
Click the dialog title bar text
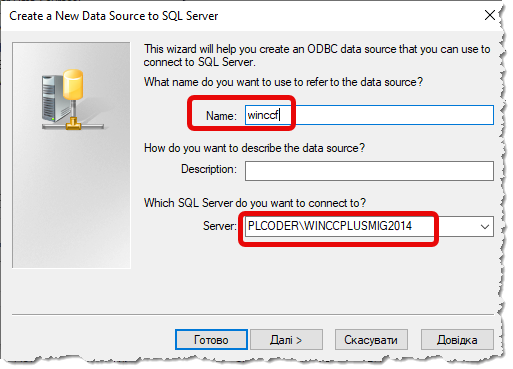click(113, 16)
